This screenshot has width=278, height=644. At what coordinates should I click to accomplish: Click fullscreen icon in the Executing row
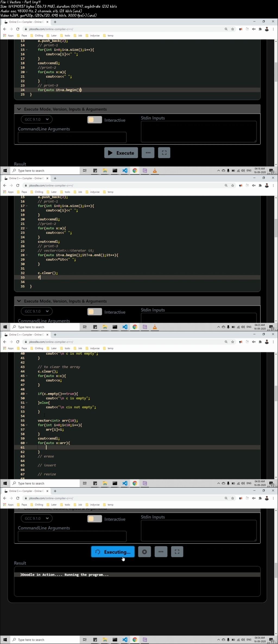click(177, 552)
